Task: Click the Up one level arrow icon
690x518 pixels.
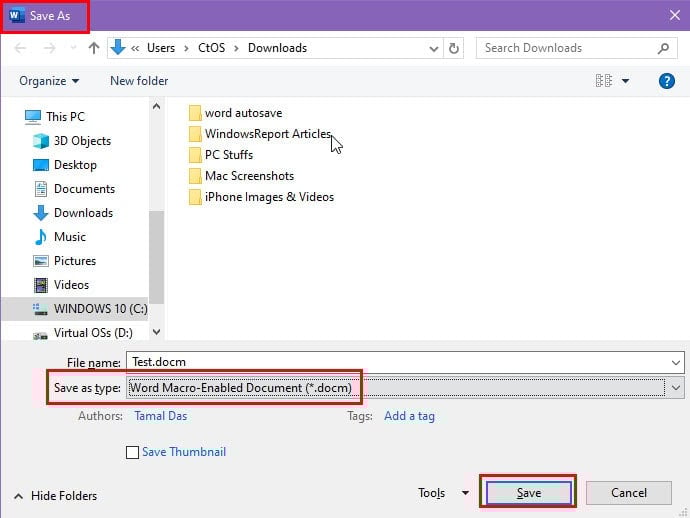Action: pos(94,48)
